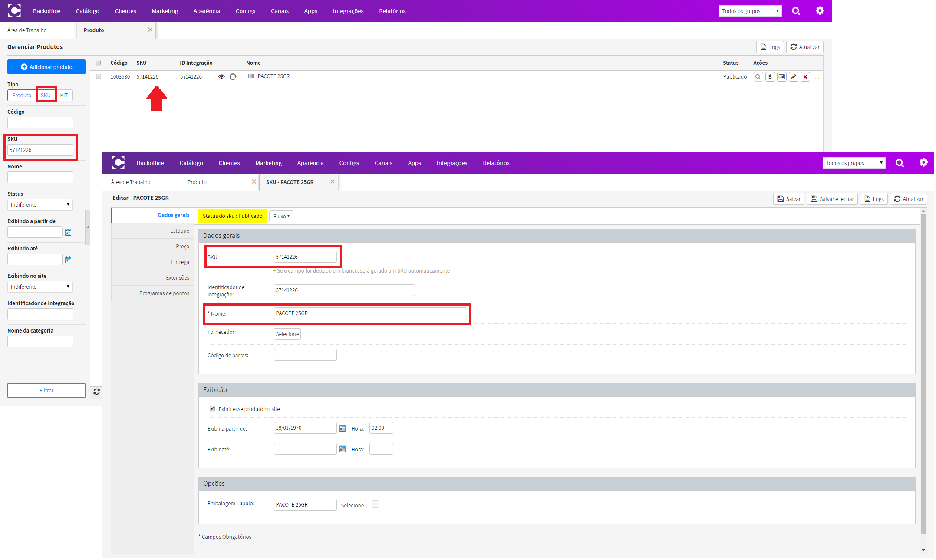Open the Relatórios menu in SKU editor window
Viewport: 936px width, 560px height.
[496, 163]
